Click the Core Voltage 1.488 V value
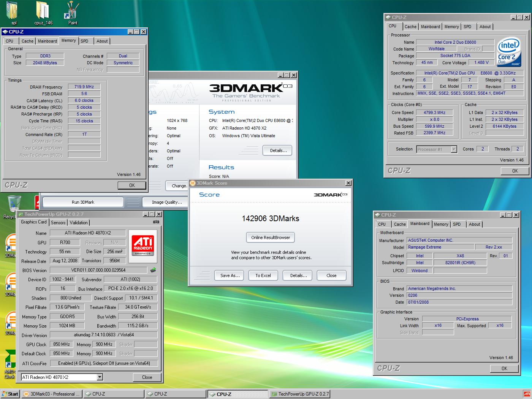 point(481,62)
